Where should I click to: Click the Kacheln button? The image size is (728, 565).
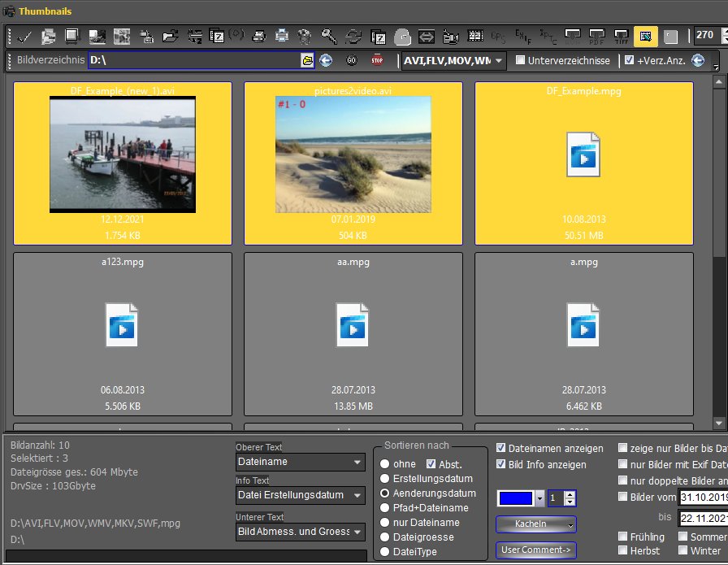click(535, 524)
